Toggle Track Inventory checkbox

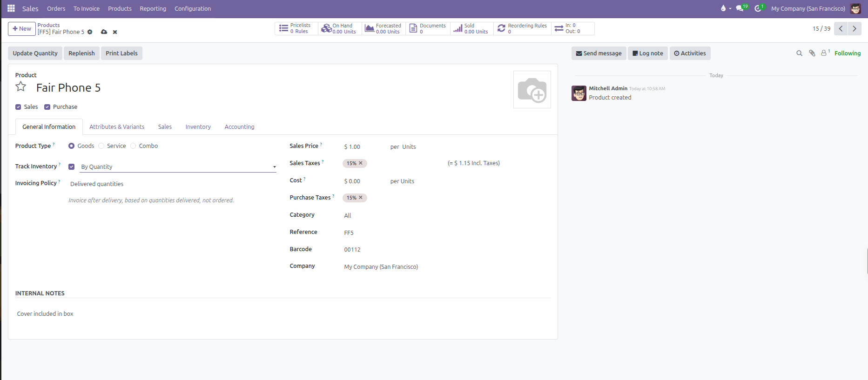(x=71, y=167)
